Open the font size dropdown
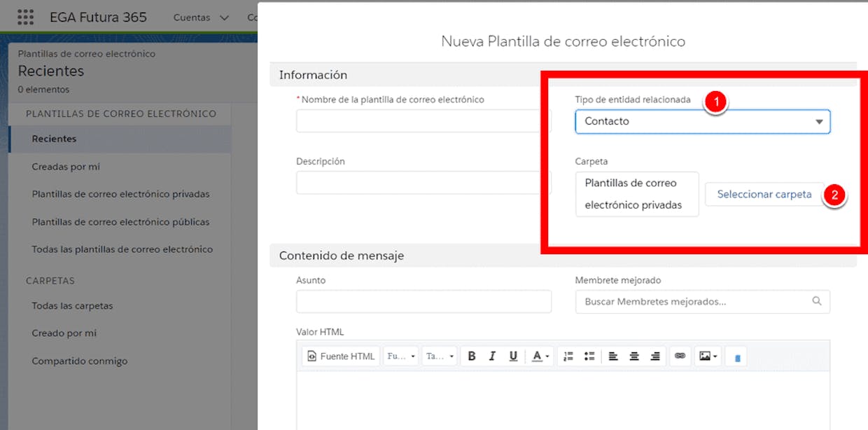 [440, 356]
